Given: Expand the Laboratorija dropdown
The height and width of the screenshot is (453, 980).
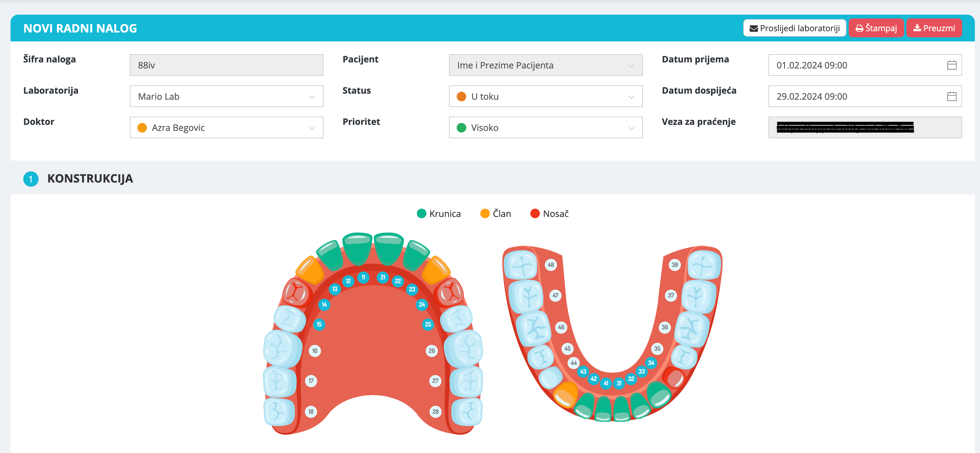Looking at the screenshot, I should tap(226, 96).
